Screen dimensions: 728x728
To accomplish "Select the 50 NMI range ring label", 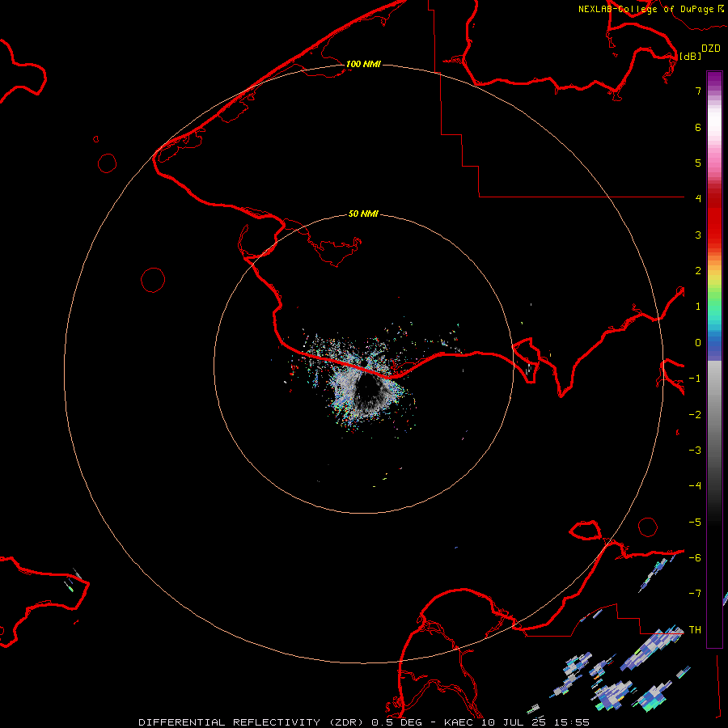I will coord(363,214).
